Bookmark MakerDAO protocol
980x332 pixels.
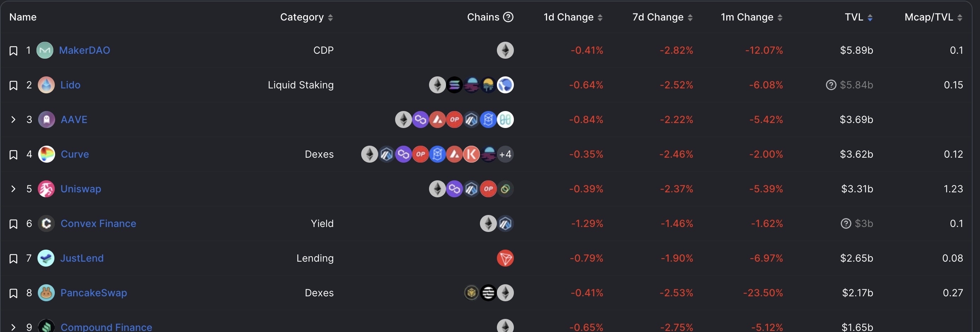tap(13, 51)
